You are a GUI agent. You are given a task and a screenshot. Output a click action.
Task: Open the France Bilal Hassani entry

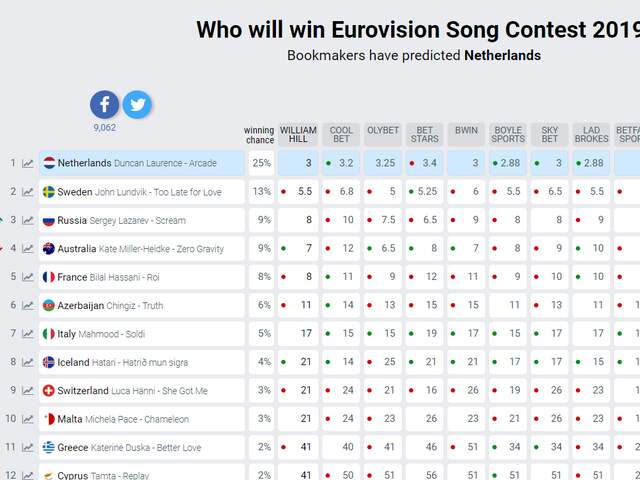[x=142, y=277]
